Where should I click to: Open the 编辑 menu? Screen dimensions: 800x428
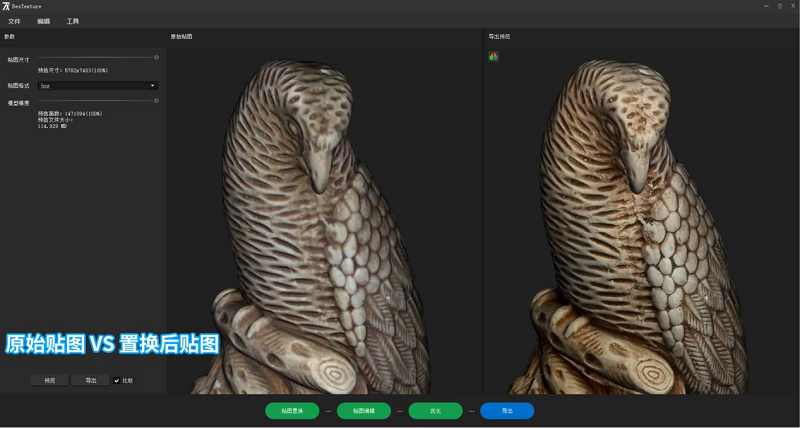click(43, 21)
